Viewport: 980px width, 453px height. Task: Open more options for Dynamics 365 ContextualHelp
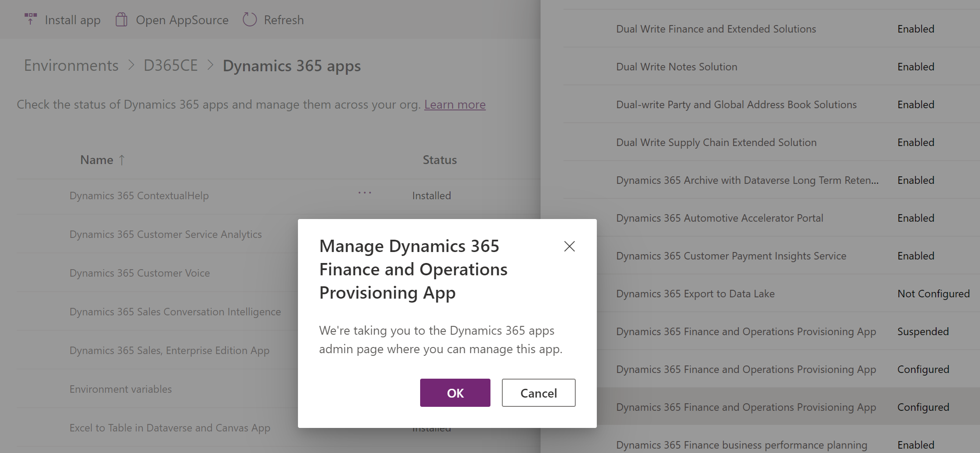point(364,193)
